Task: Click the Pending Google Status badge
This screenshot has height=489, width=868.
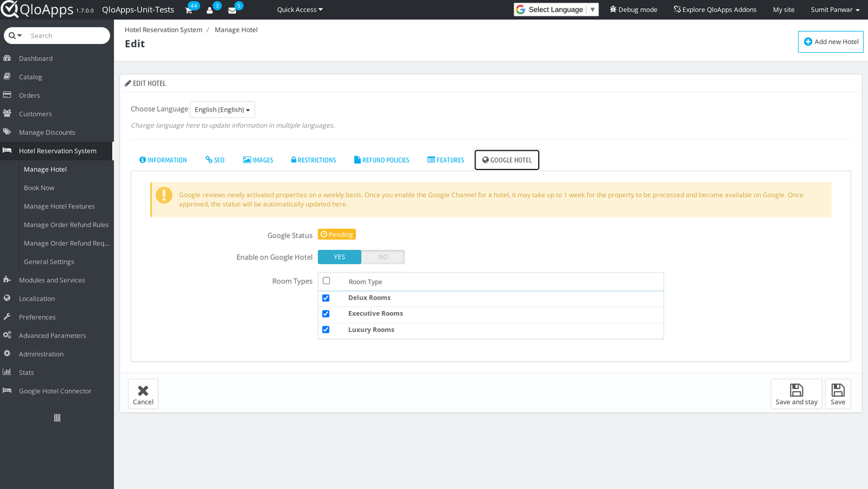Action: (337, 235)
